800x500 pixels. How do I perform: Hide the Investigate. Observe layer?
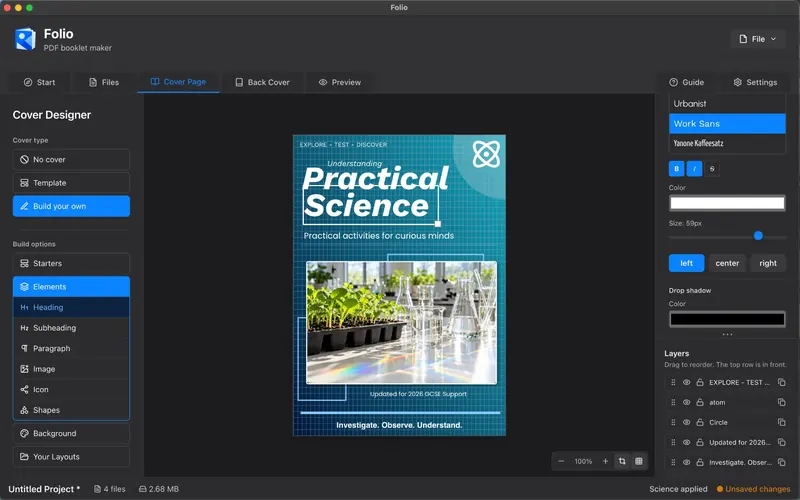click(686, 462)
